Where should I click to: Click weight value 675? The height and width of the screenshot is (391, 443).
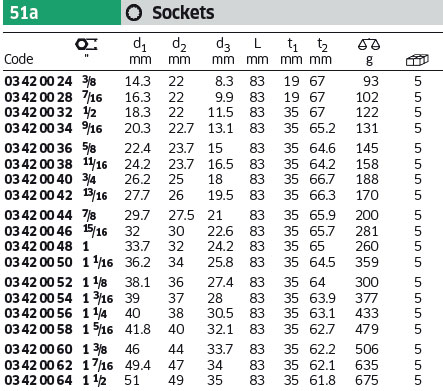(x=367, y=380)
